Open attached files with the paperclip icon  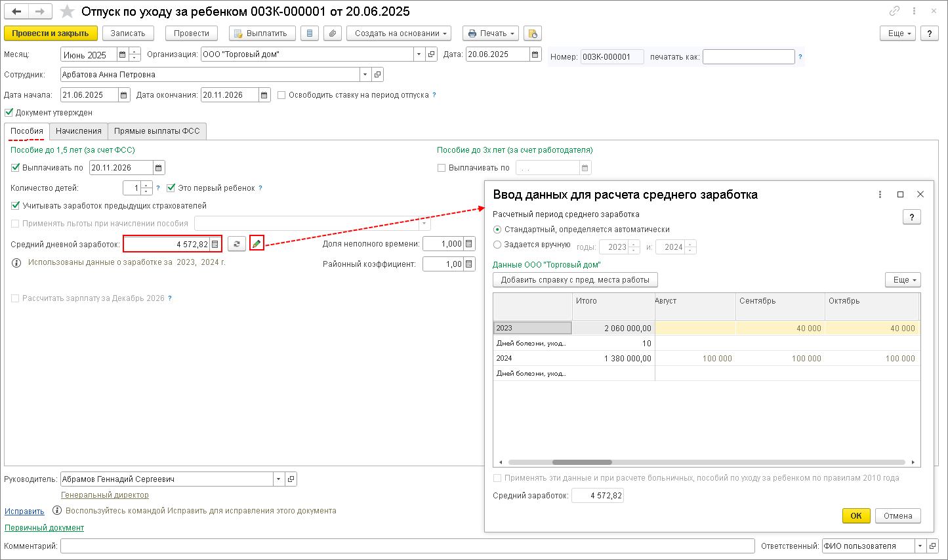pyautogui.click(x=333, y=33)
